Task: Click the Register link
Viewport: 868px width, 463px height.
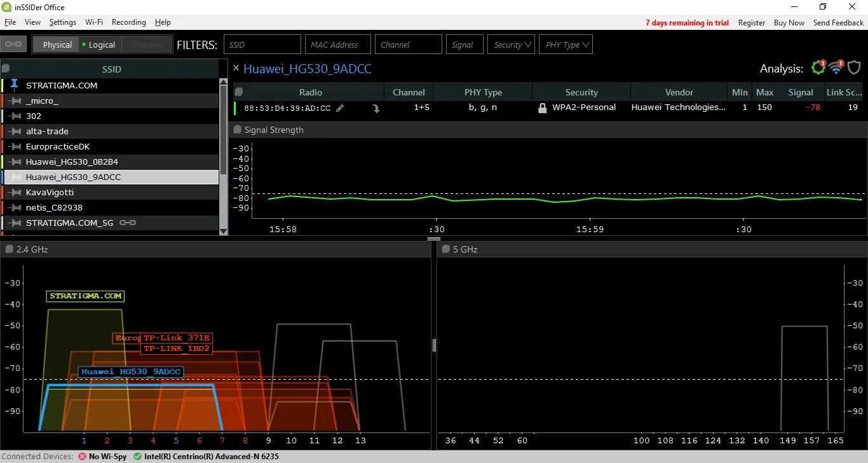Action: pyautogui.click(x=752, y=23)
